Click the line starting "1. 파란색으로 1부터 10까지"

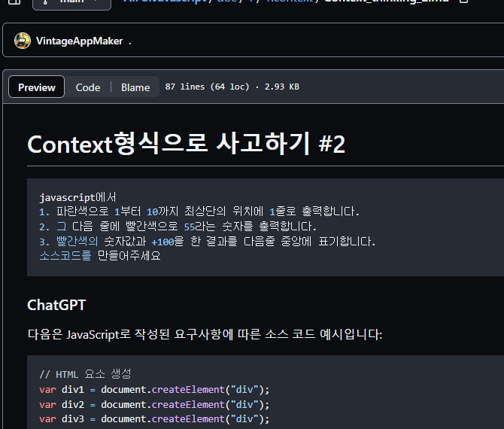pos(199,211)
